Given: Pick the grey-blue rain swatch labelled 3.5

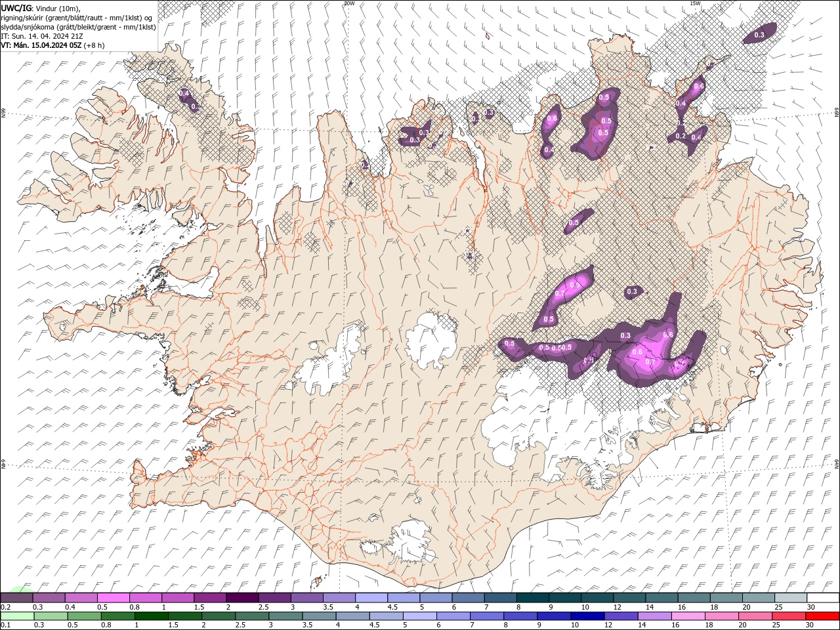Looking at the screenshot, I should click(x=318, y=616).
